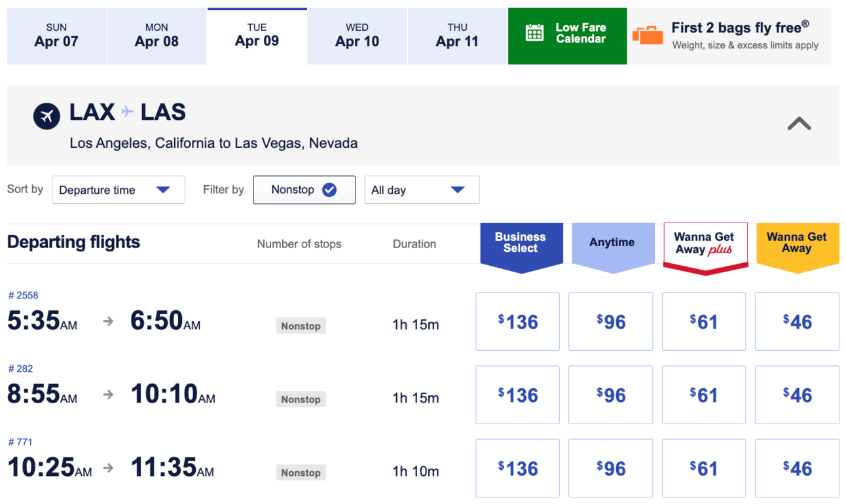Image resolution: width=846 pixels, height=504 pixels.
Task: Select the Wed Apr 10 date tab
Action: 357,36
